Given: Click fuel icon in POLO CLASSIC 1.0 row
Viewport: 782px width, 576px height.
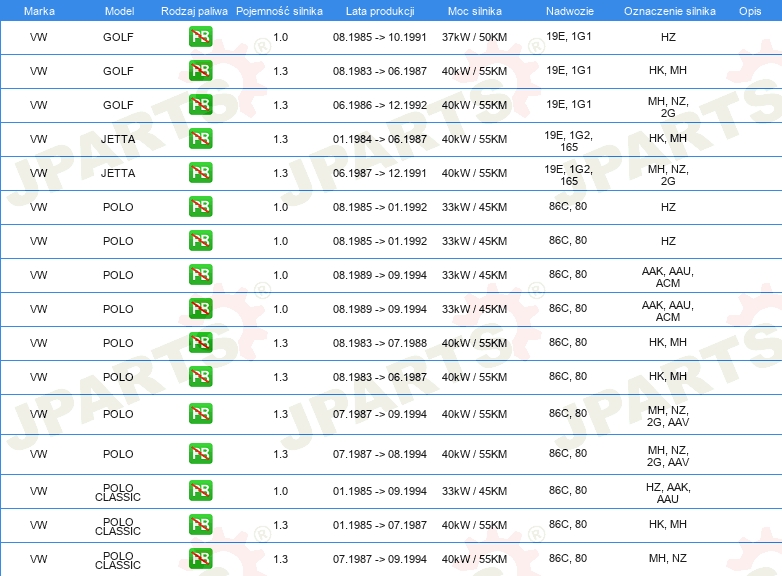Looking at the screenshot, I should pos(200,490).
